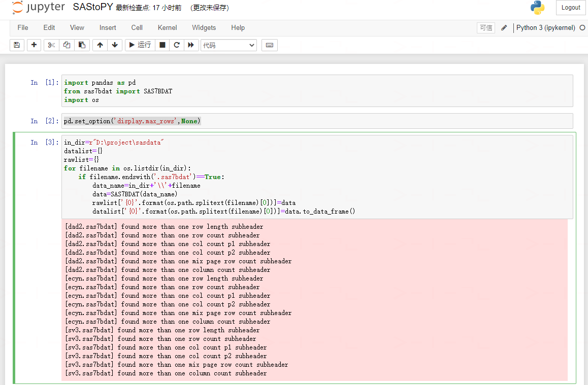Viewport: 588px width, 385px height.
Task: Cut selected cells with the scissors icon
Action: tap(51, 45)
